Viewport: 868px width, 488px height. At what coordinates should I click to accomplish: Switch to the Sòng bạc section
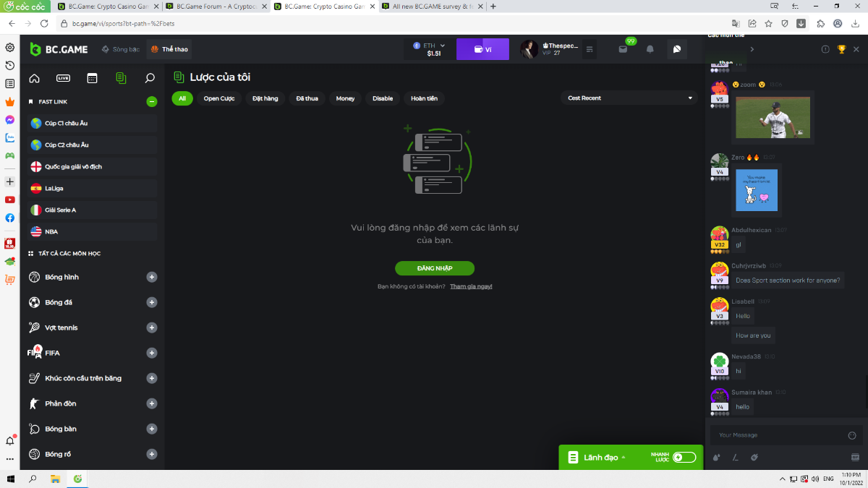120,49
